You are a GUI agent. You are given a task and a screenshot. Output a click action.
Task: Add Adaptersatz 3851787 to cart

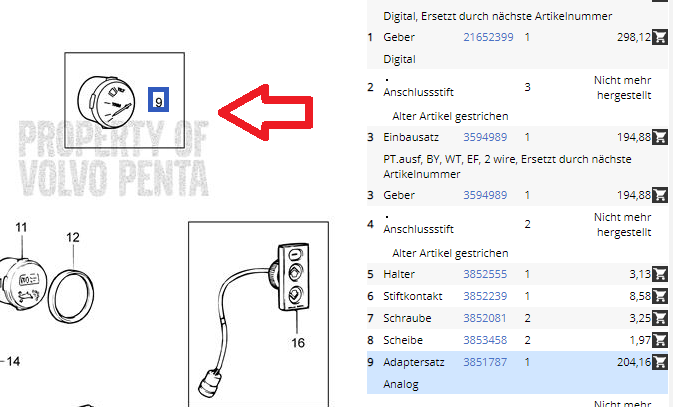pyautogui.click(x=660, y=362)
